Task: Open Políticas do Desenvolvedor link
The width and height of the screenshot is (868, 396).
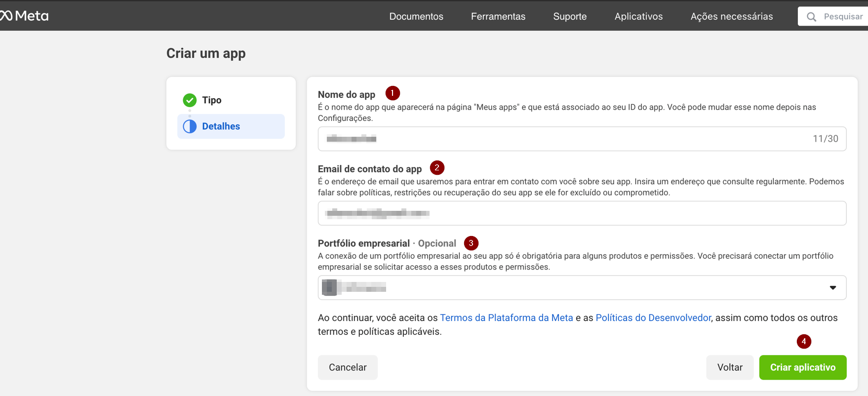Action: tap(653, 318)
